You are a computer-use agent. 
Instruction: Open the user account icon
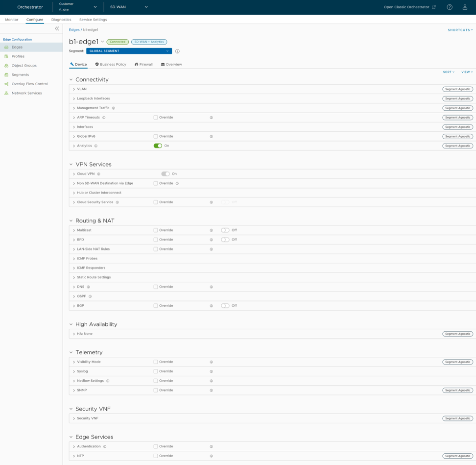coord(465,7)
